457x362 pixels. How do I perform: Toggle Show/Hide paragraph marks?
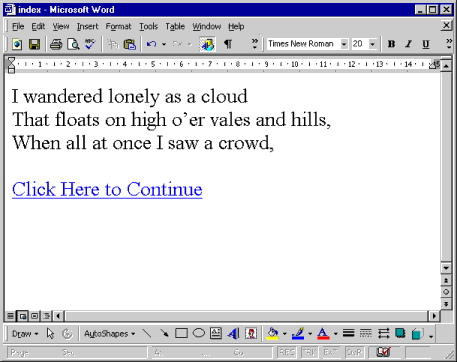coord(228,44)
